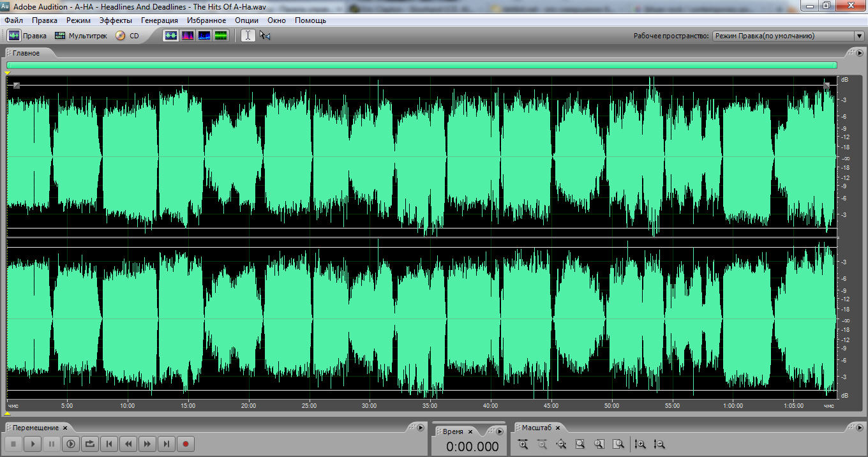Open the Эффекты menu

click(x=116, y=20)
